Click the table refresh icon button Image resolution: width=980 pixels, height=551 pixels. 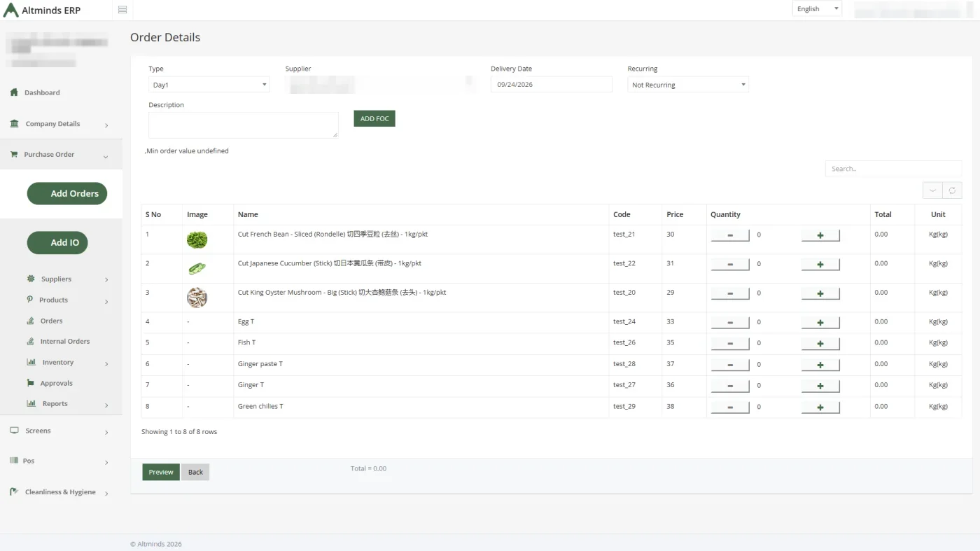(952, 190)
